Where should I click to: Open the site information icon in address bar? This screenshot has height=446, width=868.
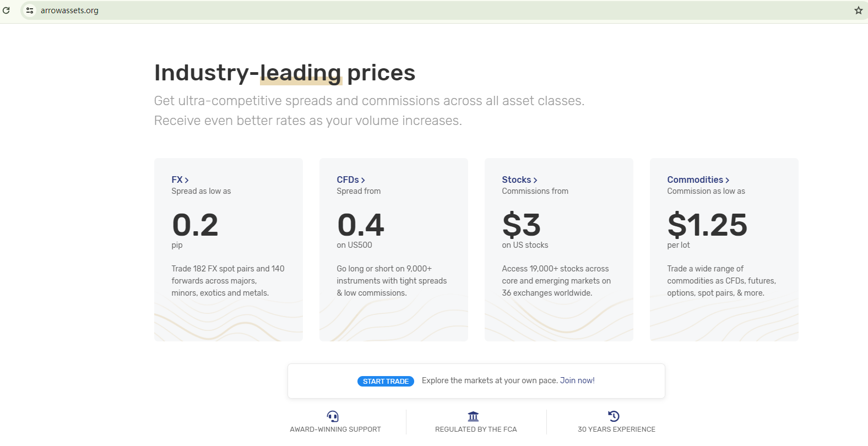(x=30, y=10)
